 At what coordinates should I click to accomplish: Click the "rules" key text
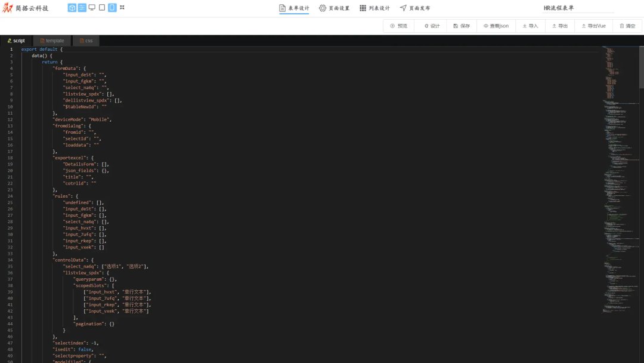(x=61, y=196)
